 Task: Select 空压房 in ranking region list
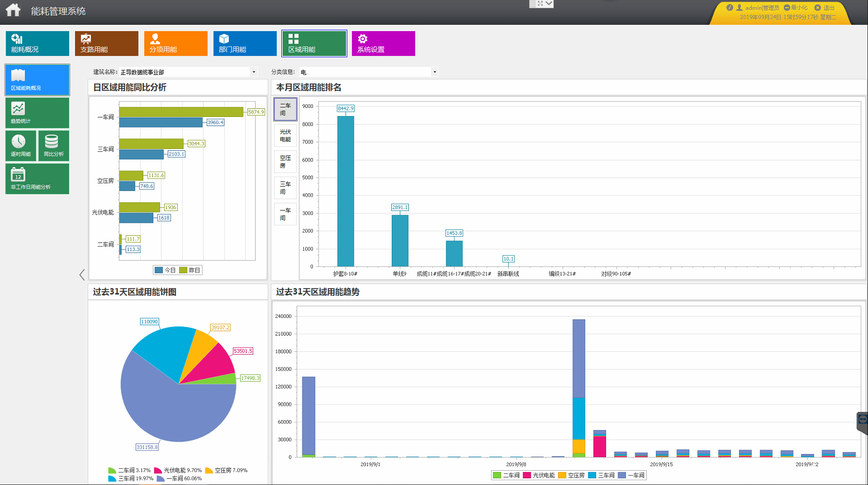pyautogui.click(x=285, y=162)
